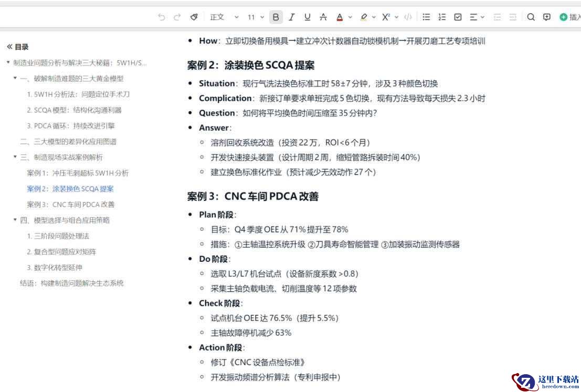This screenshot has width=581, height=392.
Task: Jump to 四、模型选择与组合应用策略 outline heading
Action: pyautogui.click(x=65, y=220)
